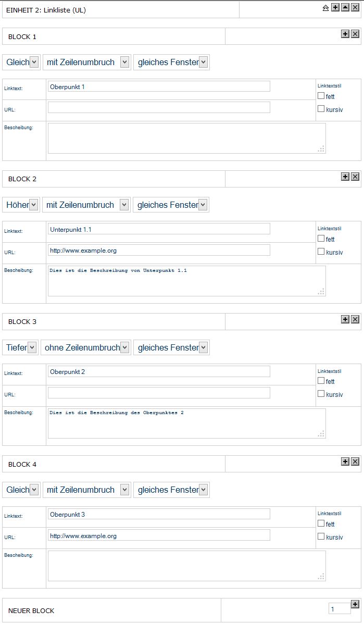This screenshot has height=624, width=364.
Task: Toggle kursiv checkbox in Block 2
Action: [x=321, y=252]
